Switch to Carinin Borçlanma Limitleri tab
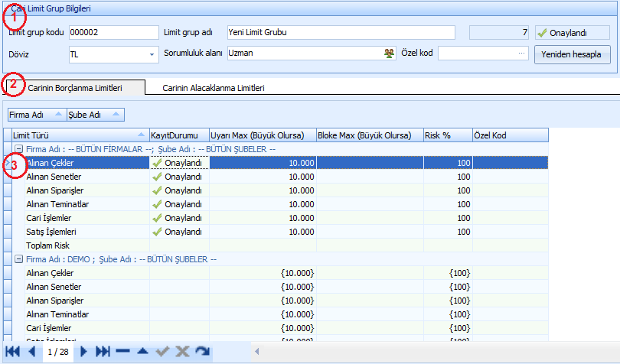Screen dimensions: 620x364 [75, 88]
